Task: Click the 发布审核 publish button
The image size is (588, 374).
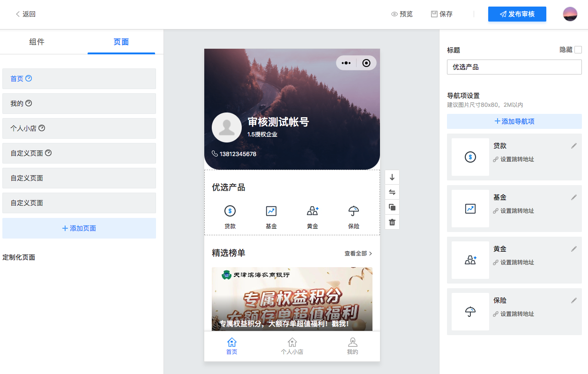Action: [x=517, y=14]
